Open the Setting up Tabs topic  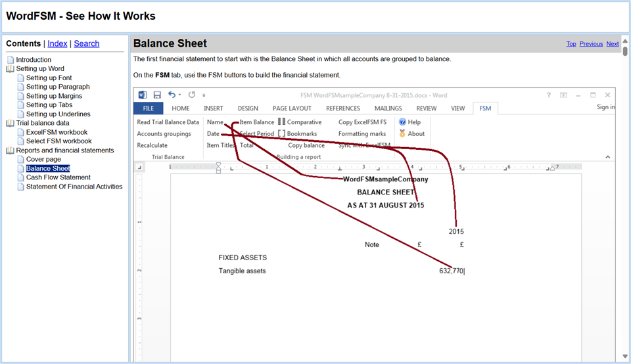pyautogui.click(x=49, y=105)
